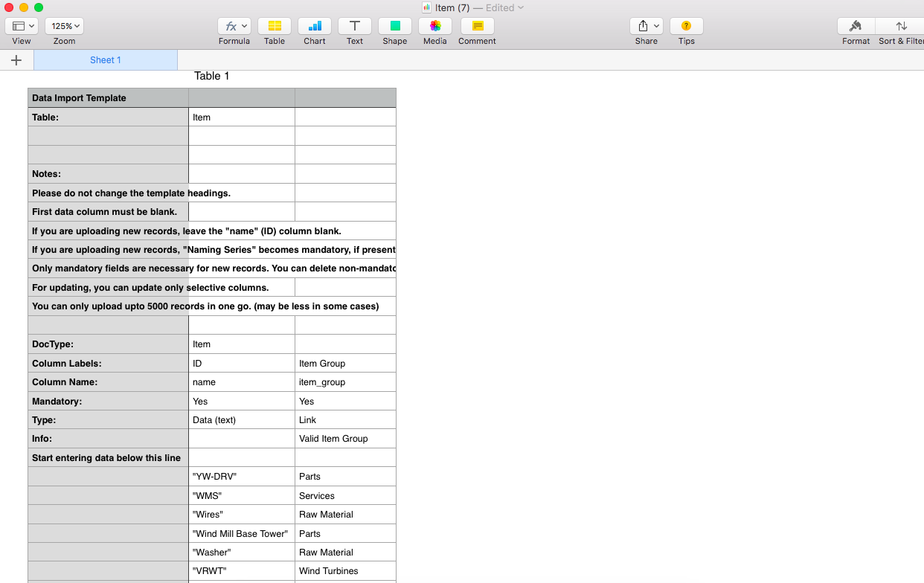Open the Tips button

point(686,26)
